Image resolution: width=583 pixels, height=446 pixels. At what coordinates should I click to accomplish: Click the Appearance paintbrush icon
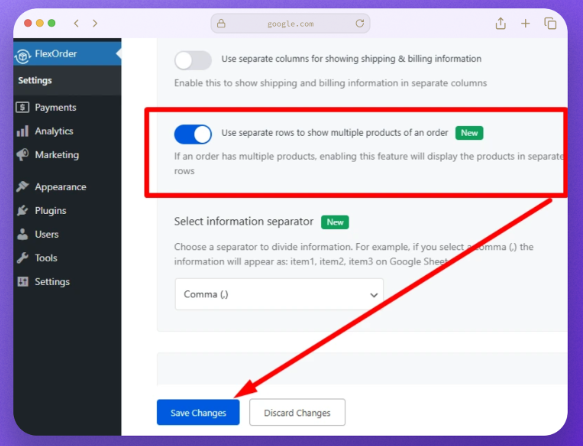pos(23,187)
